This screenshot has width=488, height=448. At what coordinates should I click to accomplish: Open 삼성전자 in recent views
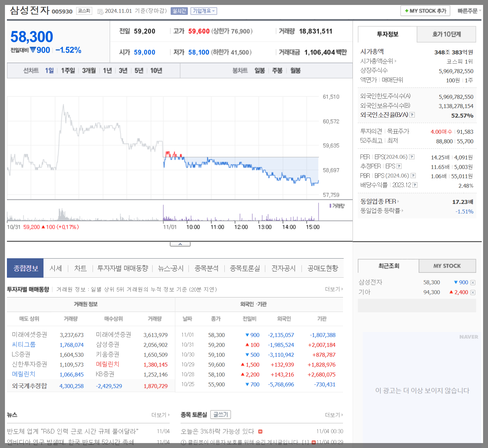click(370, 282)
